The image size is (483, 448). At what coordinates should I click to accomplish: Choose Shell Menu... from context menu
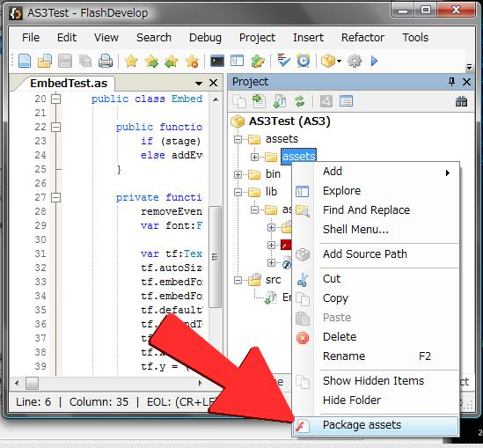pos(376,230)
